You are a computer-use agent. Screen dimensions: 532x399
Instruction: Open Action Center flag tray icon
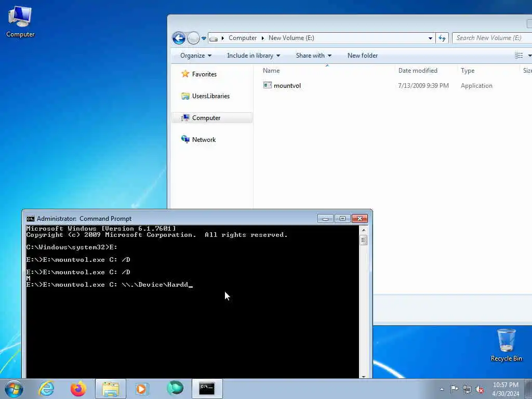tap(454, 389)
